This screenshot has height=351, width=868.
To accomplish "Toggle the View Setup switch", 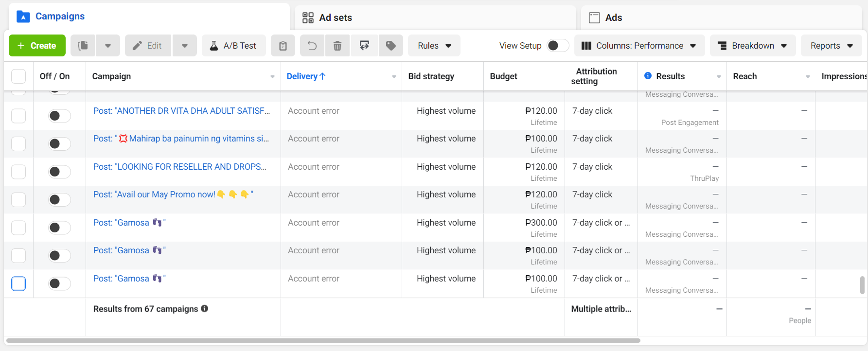I will (x=557, y=46).
